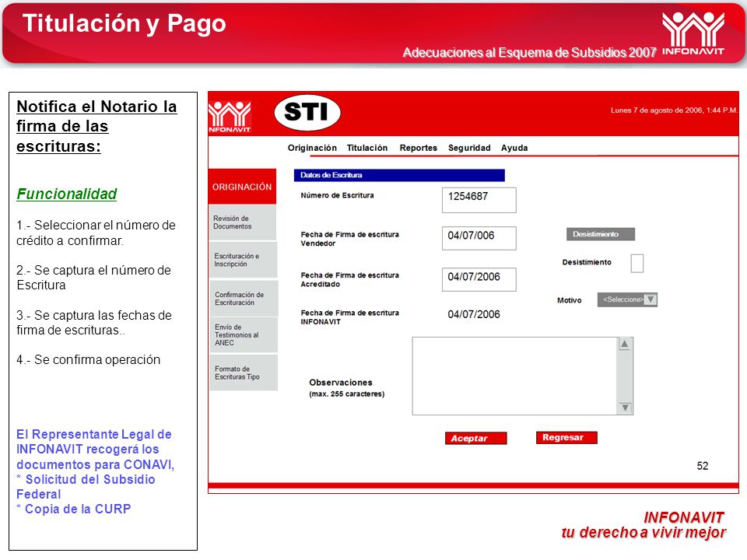This screenshot has width=747, height=560.
Task: Open Formato de Escrituras Tipo
Action: [244, 373]
